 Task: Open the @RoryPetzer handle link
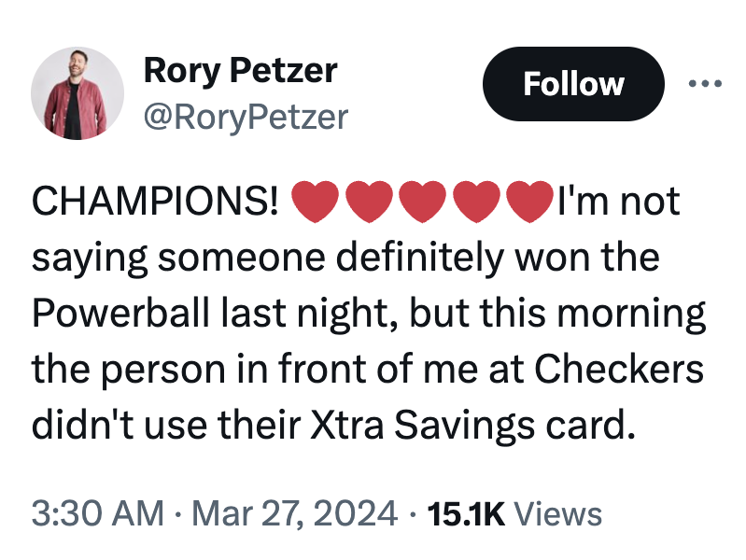245,117
